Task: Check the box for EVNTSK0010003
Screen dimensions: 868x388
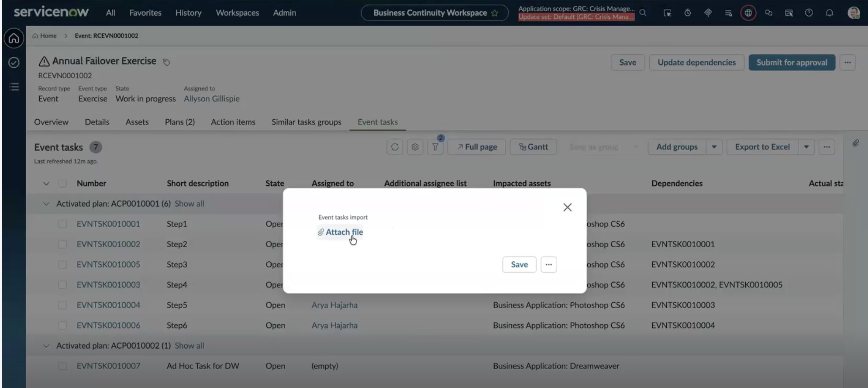Action: tap(62, 284)
